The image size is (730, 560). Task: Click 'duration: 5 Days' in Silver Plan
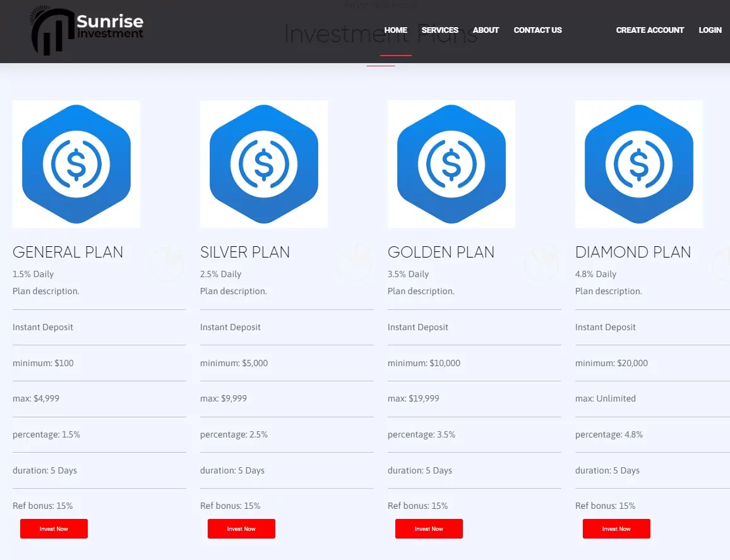pos(232,470)
